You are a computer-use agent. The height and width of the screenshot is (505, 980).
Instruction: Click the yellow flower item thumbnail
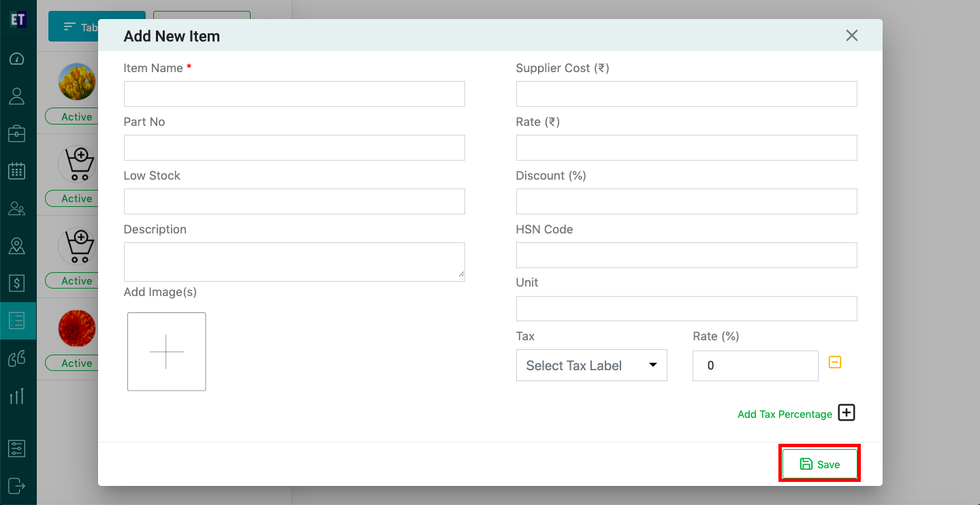coord(77,82)
